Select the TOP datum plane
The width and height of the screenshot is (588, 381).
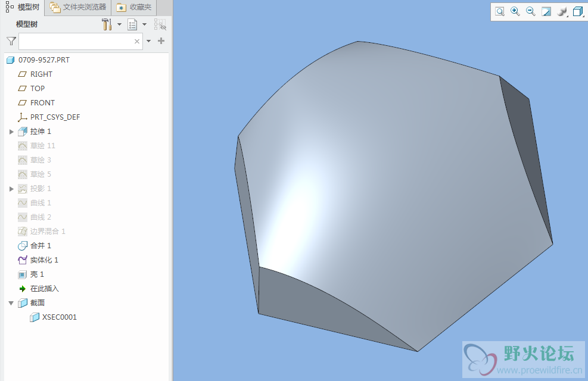coord(38,89)
